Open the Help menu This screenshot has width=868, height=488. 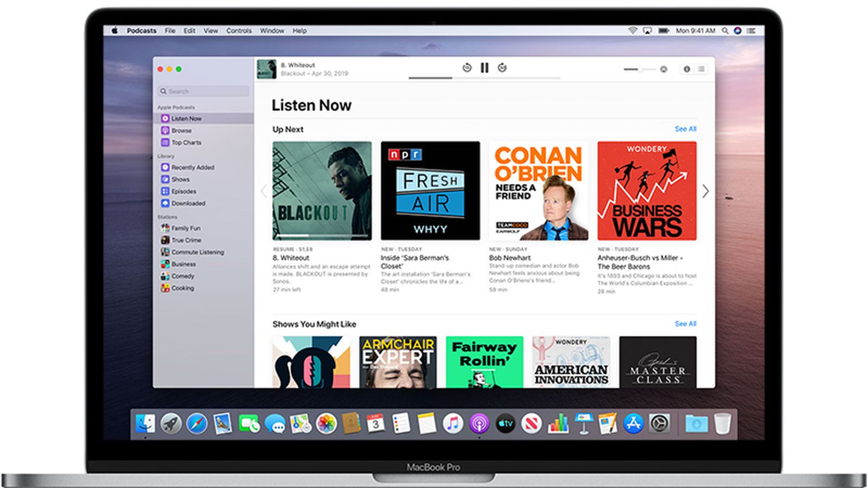[x=299, y=31]
